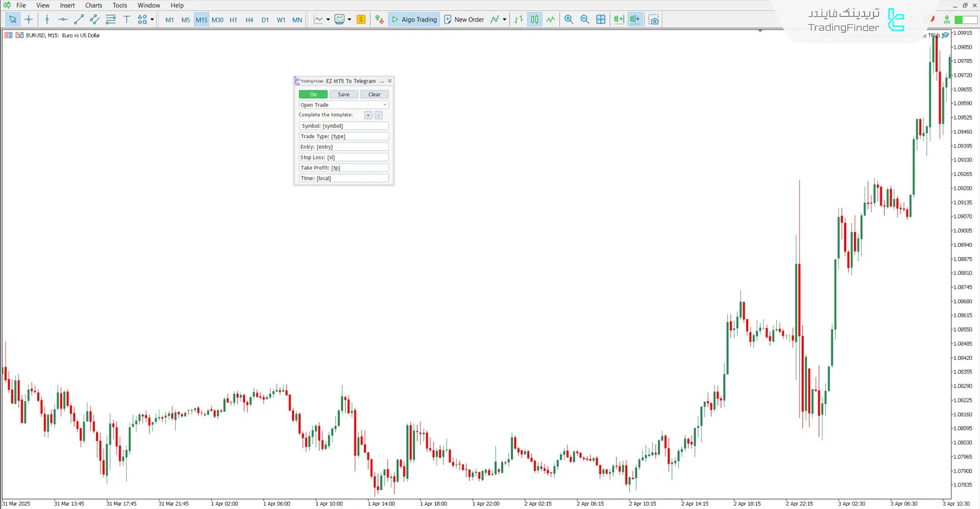This screenshot has height=509, width=980.
Task: Select the text label tool
Action: coord(127,19)
